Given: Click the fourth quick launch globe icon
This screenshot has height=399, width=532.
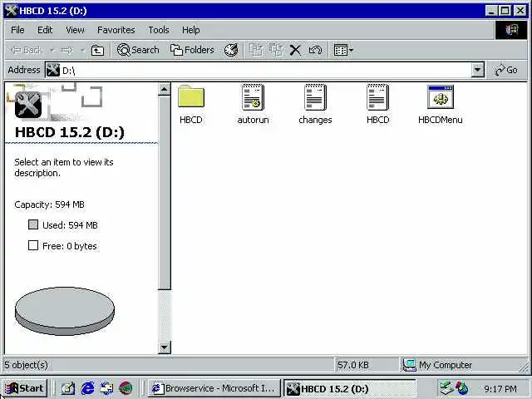Looking at the screenshot, I should 126,388.
